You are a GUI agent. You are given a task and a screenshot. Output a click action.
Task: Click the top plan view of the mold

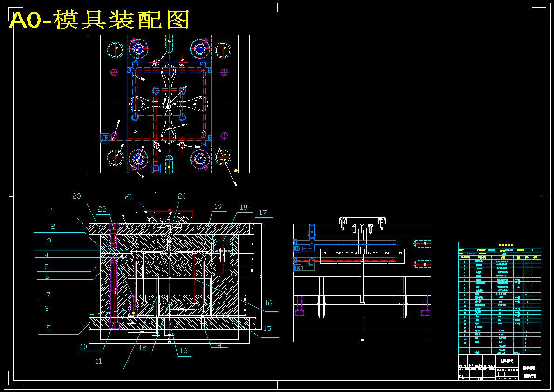tap(169, 104)
